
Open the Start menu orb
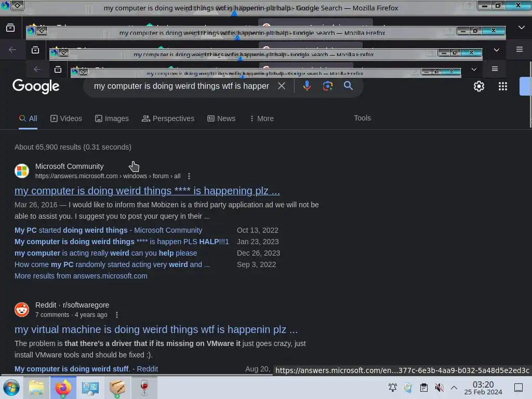(x=11, y=388)
